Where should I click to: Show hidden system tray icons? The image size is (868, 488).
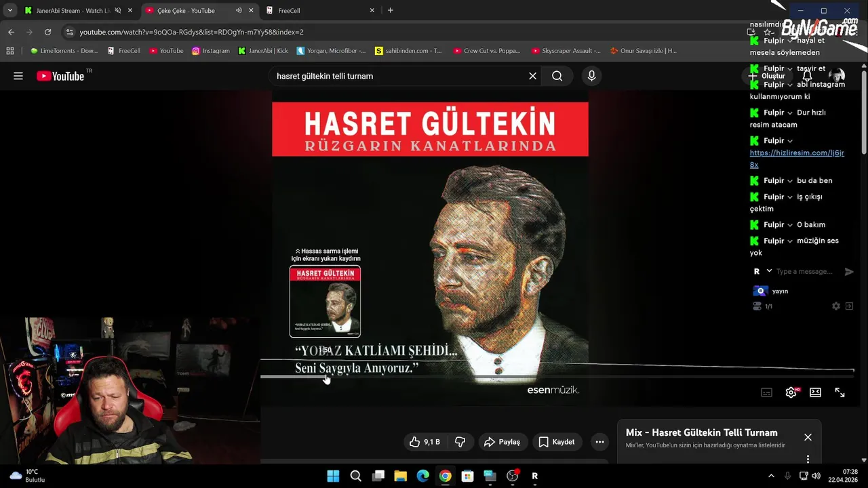point(770,476)
